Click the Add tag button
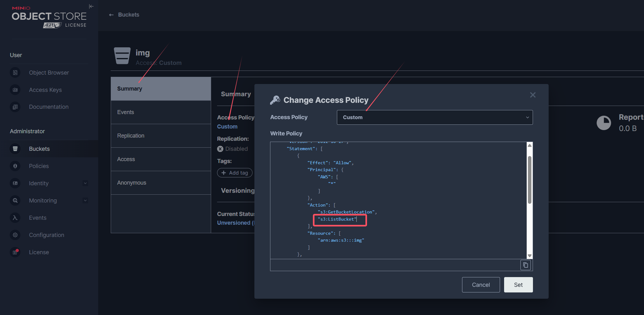The image size is (644, 315). click(x=235, y=173)
